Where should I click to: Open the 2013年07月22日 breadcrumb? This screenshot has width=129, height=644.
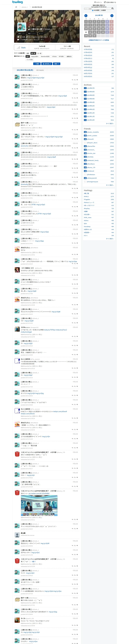(x=37, y=7)
